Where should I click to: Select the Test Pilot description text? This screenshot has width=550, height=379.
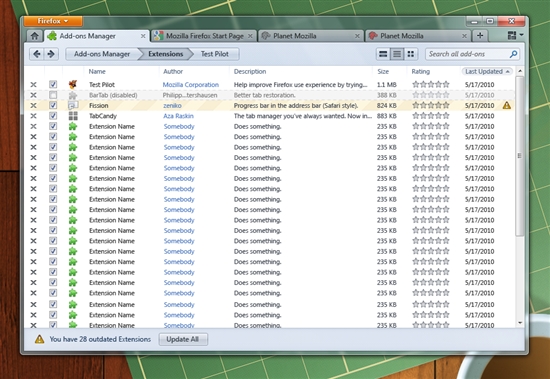(301, 85)
